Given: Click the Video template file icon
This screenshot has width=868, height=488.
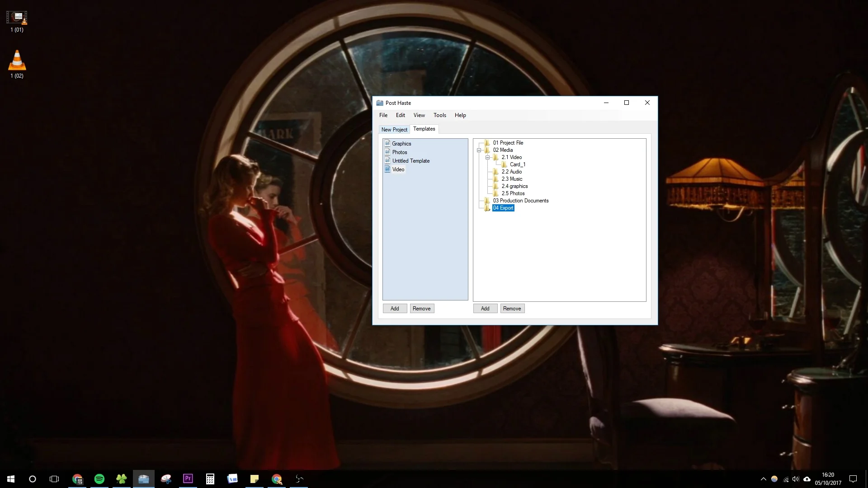Looking at the screenshot, I should point(387,169).
